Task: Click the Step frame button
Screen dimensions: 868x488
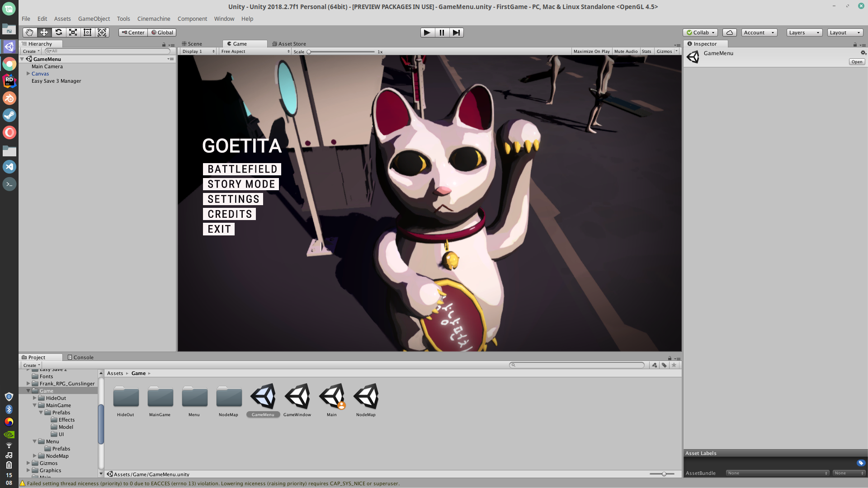Action: [x=457, y=33]
